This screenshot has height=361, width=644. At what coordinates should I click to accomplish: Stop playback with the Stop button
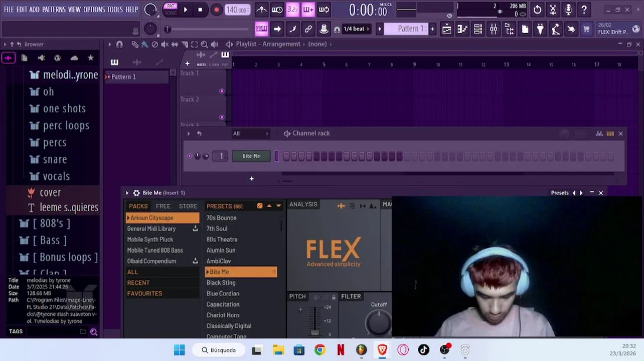coord(200,10)
